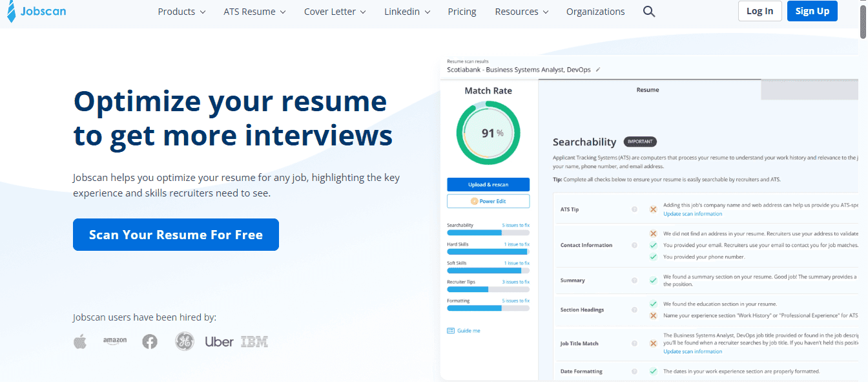The width and height of the screenshot is (868, 382).
Task: Open the Organizations page
Action: coord(595,12)
